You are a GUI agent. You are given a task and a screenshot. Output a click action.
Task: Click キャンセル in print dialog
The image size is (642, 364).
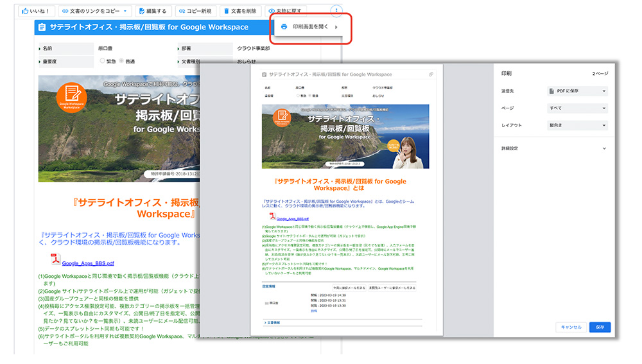(571, 327)
